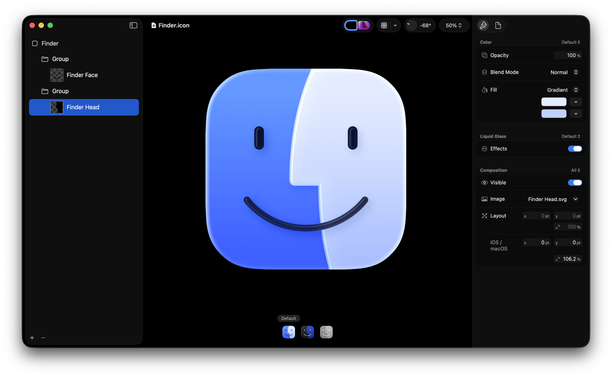The height and width of the screenshot is (377, 612).
Task: Select the colorful background appearance option
Action: (x=364, y=25)
